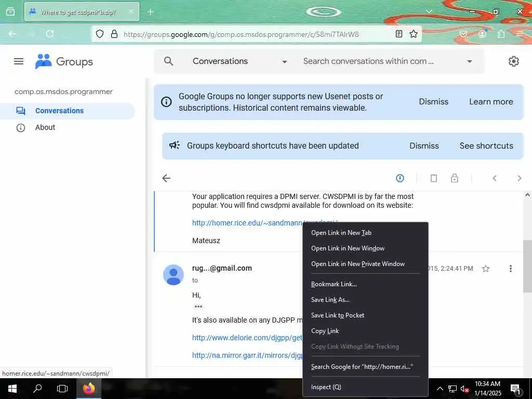Click the Google Groups logo

click(x=64, y=61)
